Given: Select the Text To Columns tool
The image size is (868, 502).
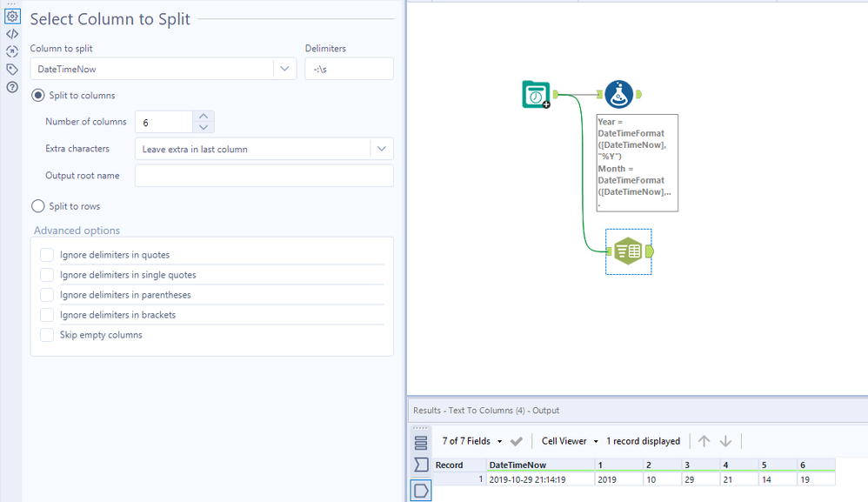Looking at the screenshot, I should coord(628,251).
